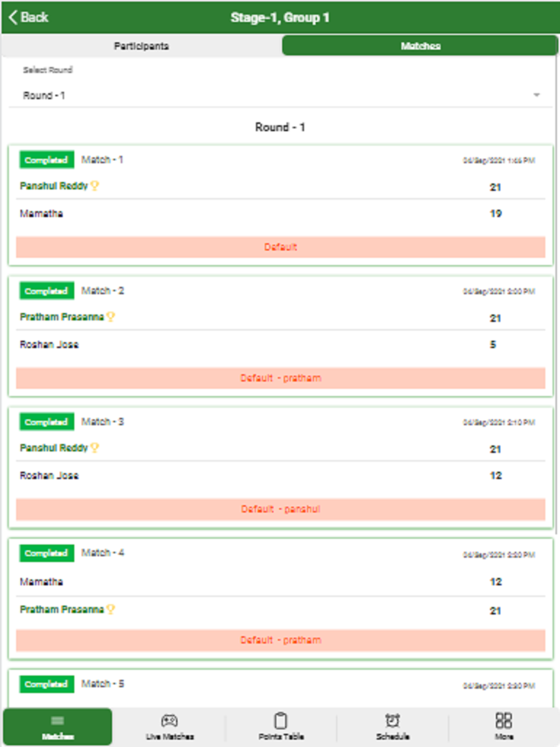Viewport: 560px width, 747px height.
Task: Expand the Select Round dropdown arrow
Action: (536, 95)
